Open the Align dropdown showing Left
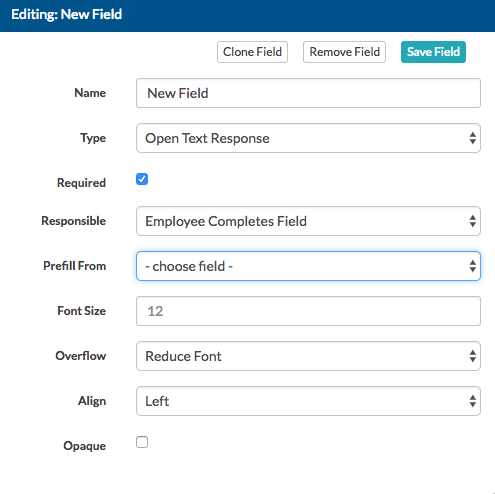495x494 pixels. tap(308, 401)
